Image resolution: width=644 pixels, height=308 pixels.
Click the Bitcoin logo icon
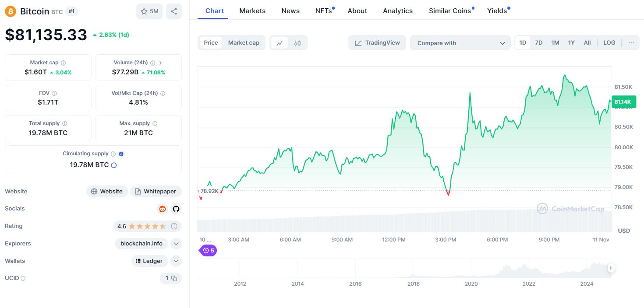pyautogui.click(x=11, y=11)
